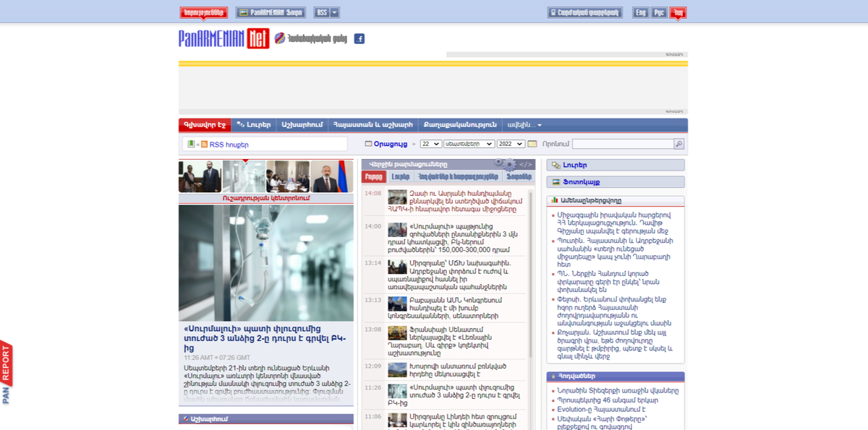The height and width of the screenshot is (430, 868).
Task: Click the Աշխարհում section header below the main story
Action: click(x=266, y=419)
